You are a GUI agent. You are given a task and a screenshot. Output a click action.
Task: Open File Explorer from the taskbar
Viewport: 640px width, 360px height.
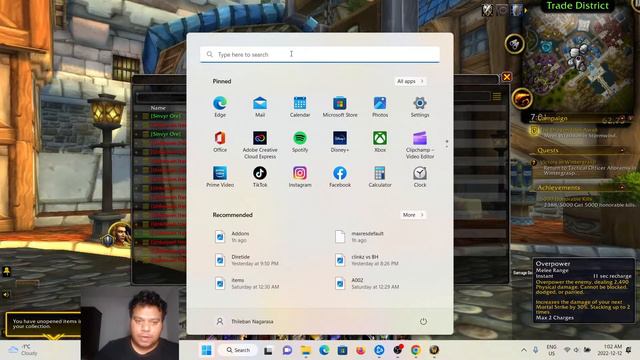pos(306,350)
